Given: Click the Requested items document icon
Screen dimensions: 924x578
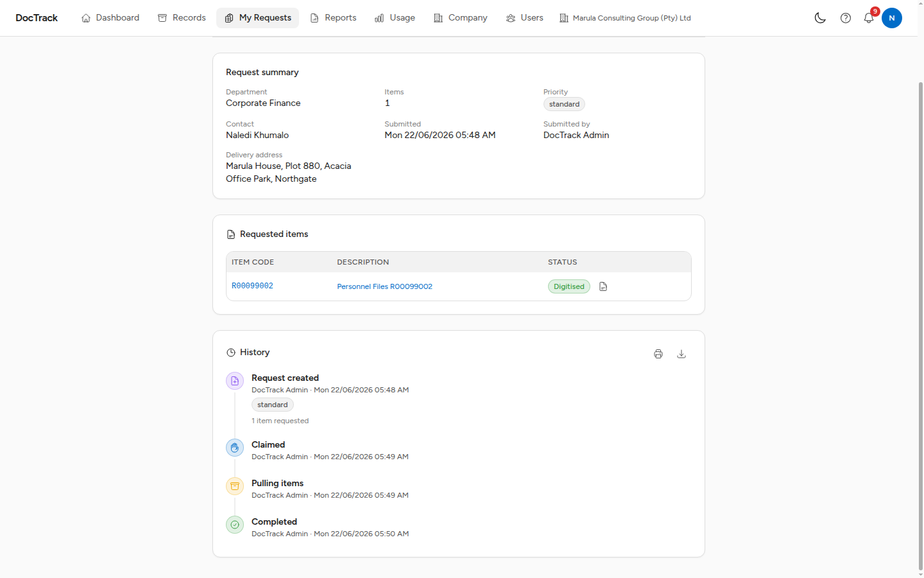Looking at the screenshot, I should pos(231,234).
